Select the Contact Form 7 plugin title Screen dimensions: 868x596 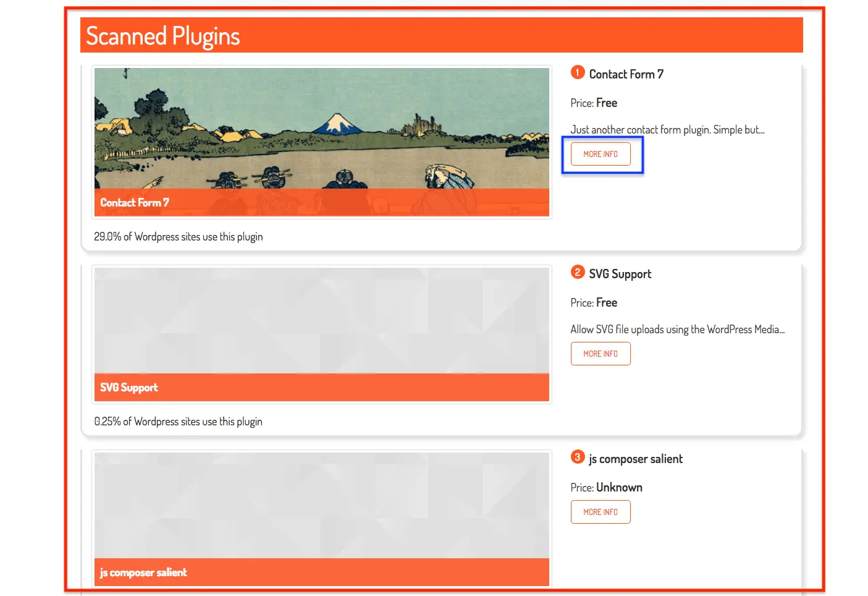tap(626, 74)
